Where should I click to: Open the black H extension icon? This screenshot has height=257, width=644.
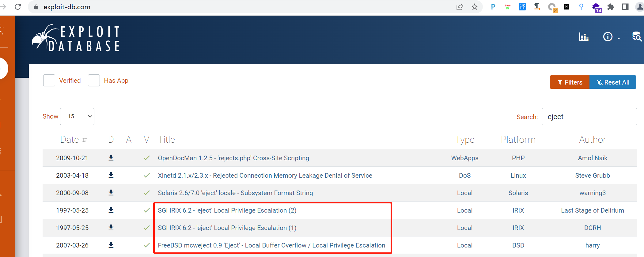(x=566, y=7)
